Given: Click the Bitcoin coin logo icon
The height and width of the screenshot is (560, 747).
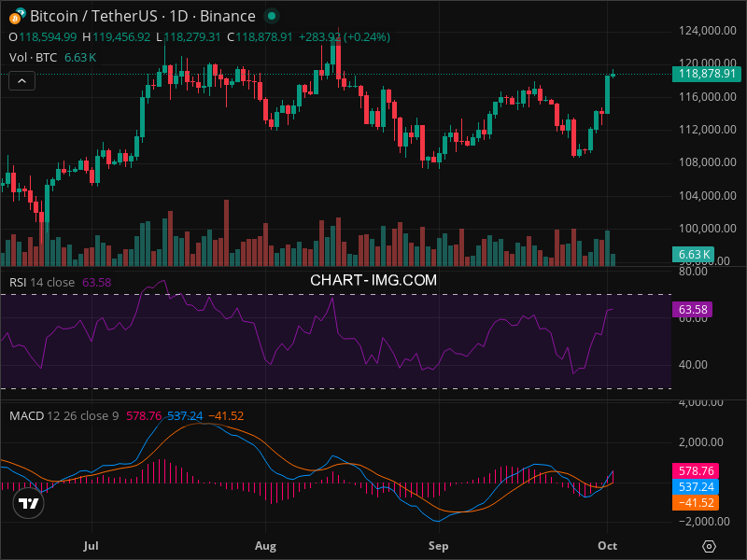Looking at the screenshot, I should pos(17,15).
